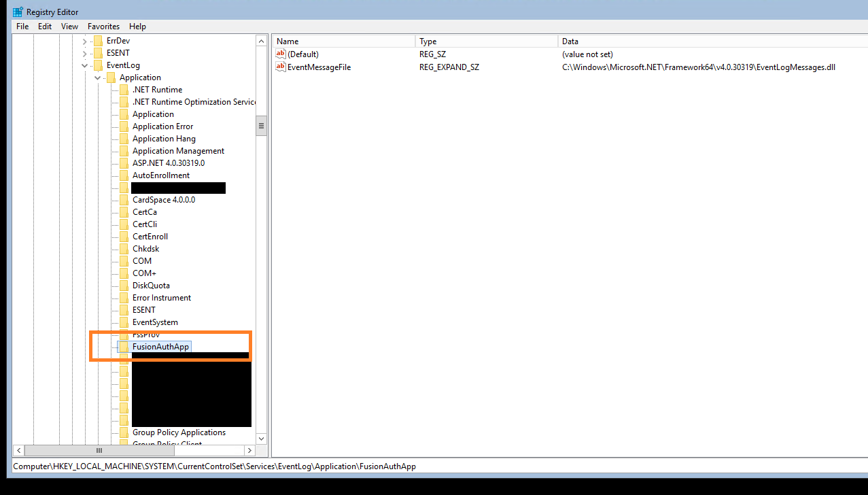Expand the ErrDev key
This screenshot has height=495, width=868.
pyautogui.click(x=84, y=40)
